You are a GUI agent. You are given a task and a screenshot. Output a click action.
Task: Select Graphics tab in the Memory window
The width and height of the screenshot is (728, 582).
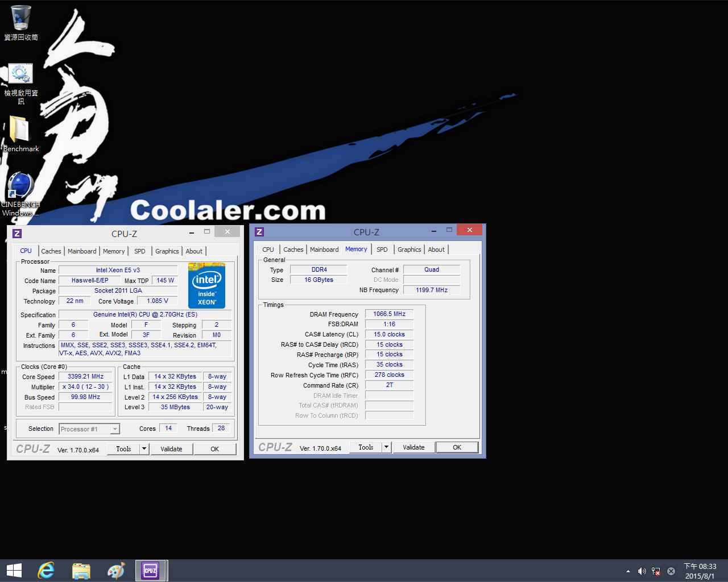click(x=409, y=250)
